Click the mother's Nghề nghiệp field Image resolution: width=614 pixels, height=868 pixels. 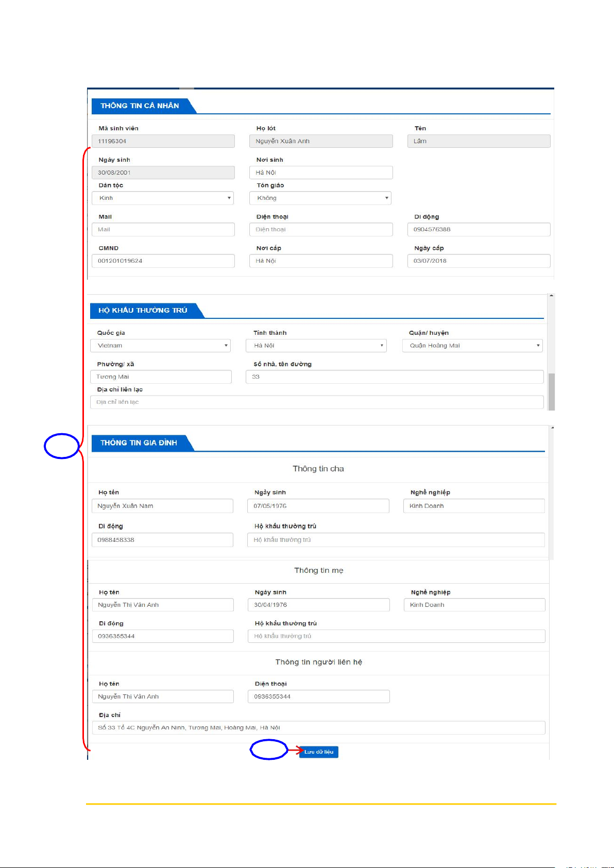474,605
